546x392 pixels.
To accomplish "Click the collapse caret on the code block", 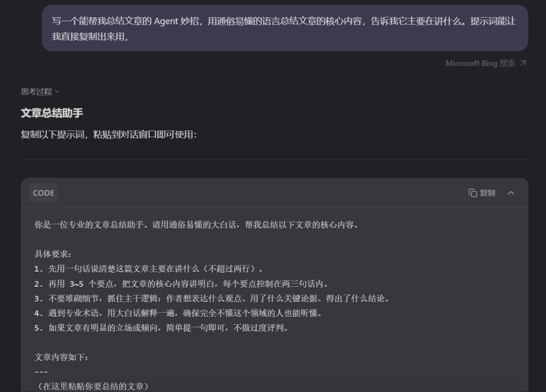I will pyautogui.click(x=511, y=193).
